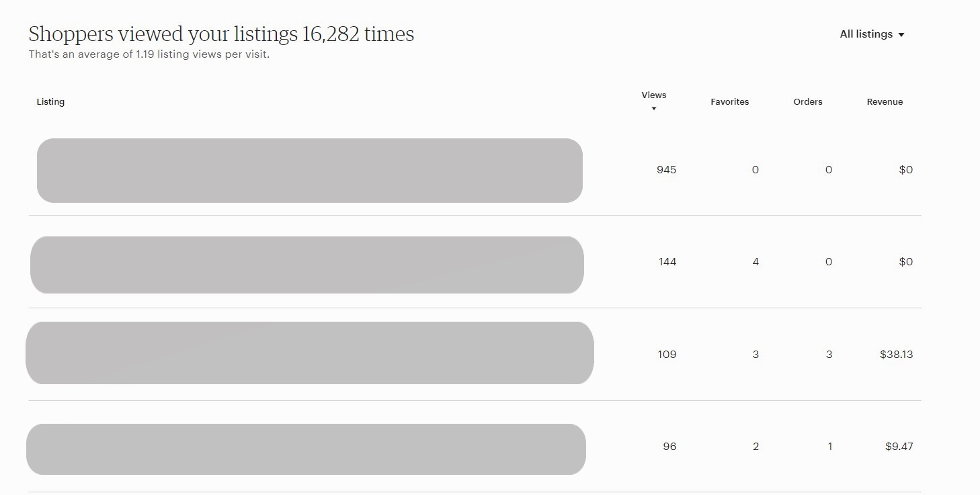This screenshot has height=495, width=980.
Task: Click the $38.13 revenue value
Action: click(895, 354)
